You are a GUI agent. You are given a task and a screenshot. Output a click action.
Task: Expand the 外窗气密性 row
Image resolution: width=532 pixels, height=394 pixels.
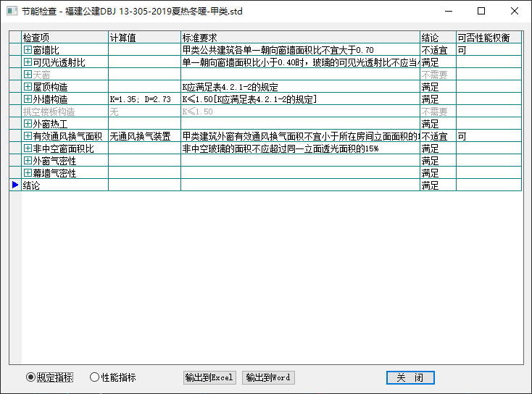(28, 161)
